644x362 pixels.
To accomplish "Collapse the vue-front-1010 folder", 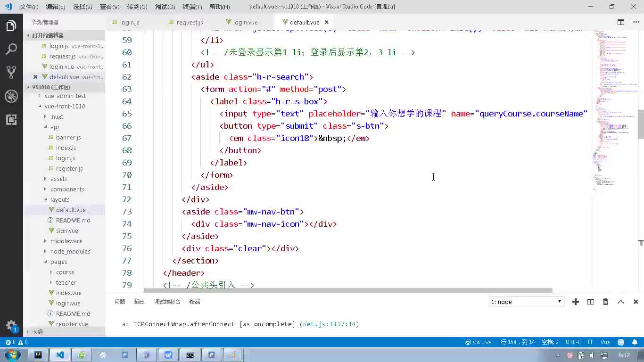I will click(x=64, y=106).
